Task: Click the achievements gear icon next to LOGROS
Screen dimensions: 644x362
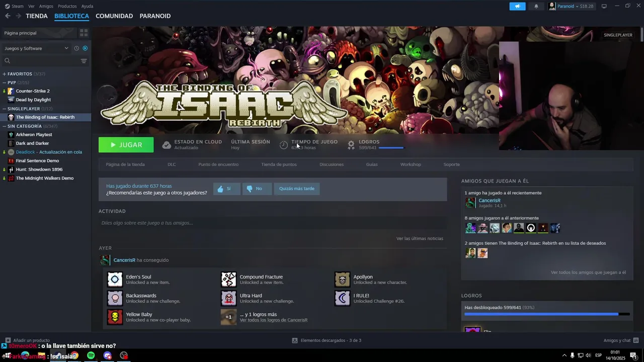Action: click(x=351, y=145)
